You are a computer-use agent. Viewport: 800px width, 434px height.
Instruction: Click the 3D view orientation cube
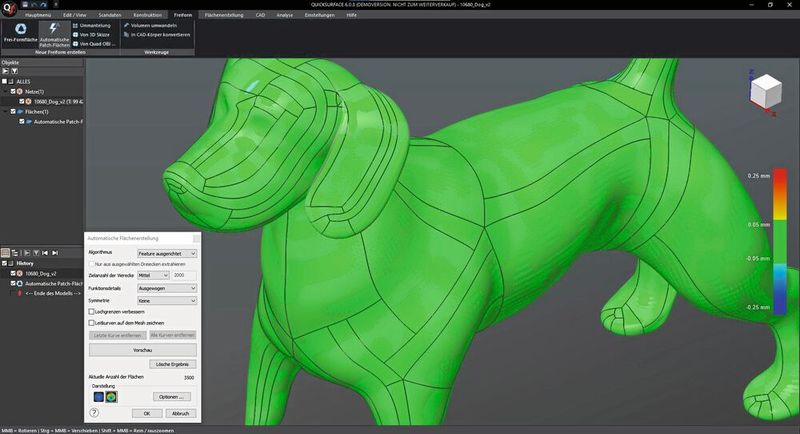[766, 91]
